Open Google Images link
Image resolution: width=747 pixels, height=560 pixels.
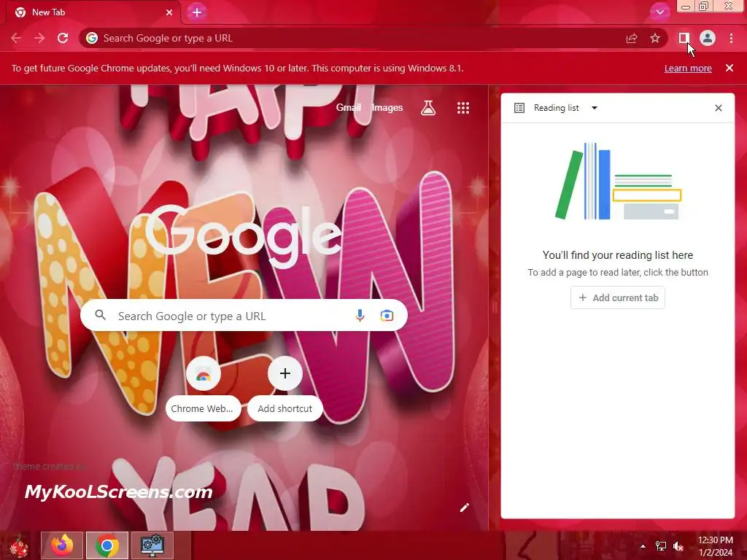point(387,108)
